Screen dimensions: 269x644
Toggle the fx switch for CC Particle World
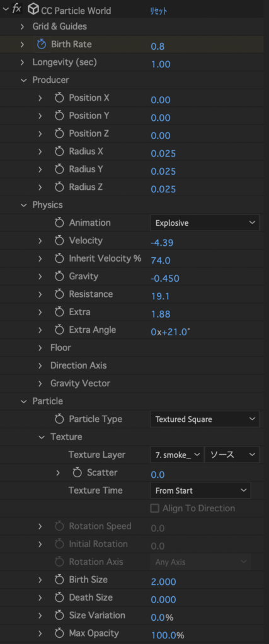(17, 9)
